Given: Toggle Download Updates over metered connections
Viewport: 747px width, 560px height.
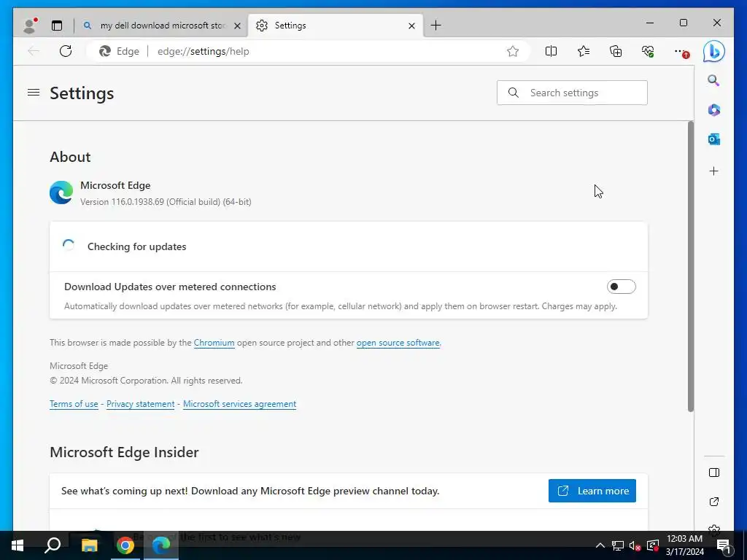Looking at the screenshot, I should pyautogui.click(x=621, y=287).
